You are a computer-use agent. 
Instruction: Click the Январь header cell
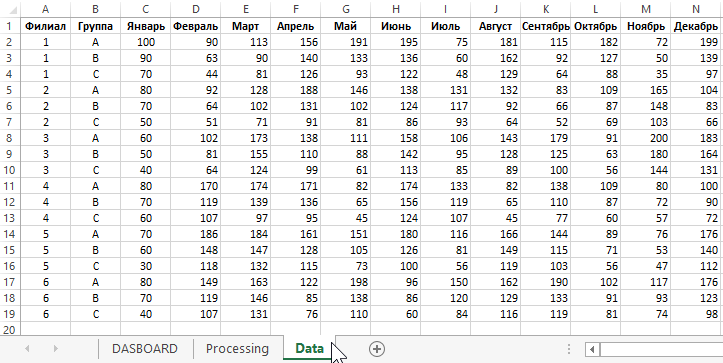[145, 26]
